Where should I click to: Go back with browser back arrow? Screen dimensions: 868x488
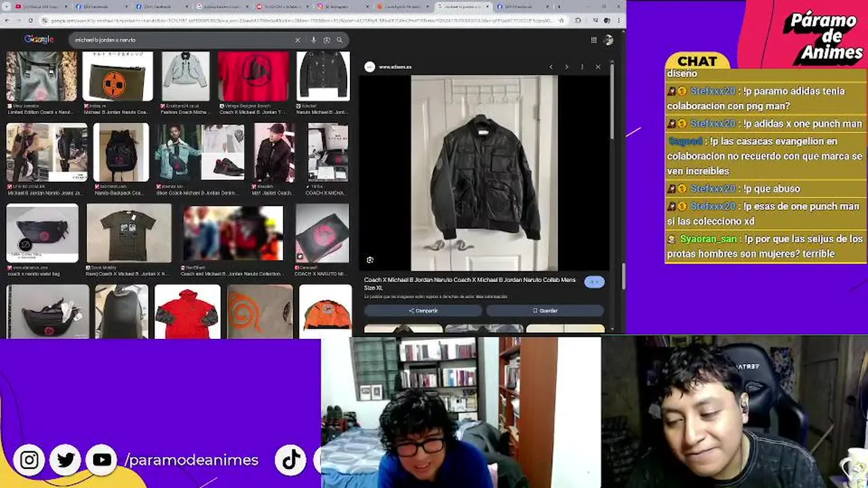[7, 20]
